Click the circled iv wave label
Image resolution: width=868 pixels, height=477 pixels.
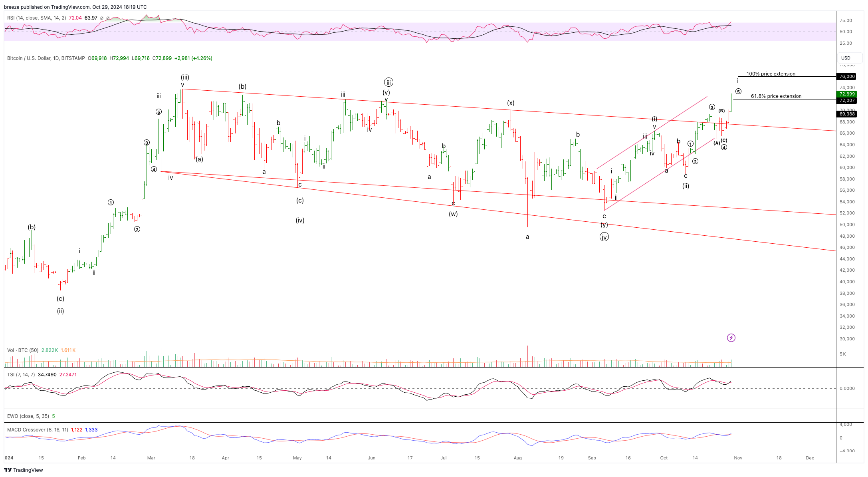click(604, 237)
